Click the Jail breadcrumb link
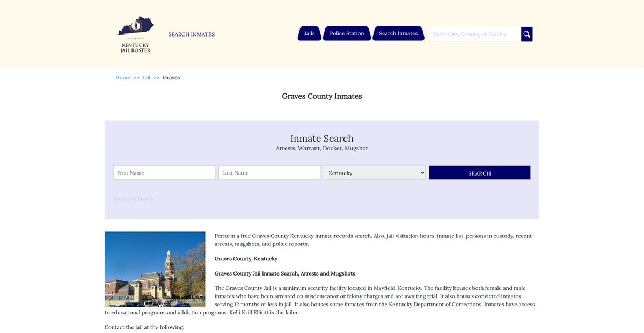This screenshot has height=333, width=644. tap(146, 78)
